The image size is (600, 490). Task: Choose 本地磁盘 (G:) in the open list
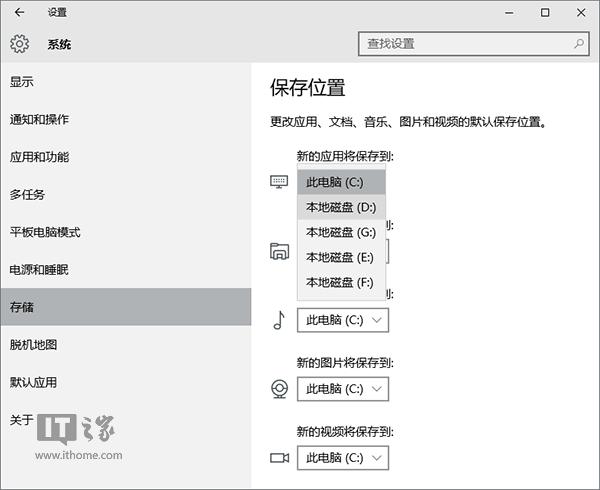point(341,232)
